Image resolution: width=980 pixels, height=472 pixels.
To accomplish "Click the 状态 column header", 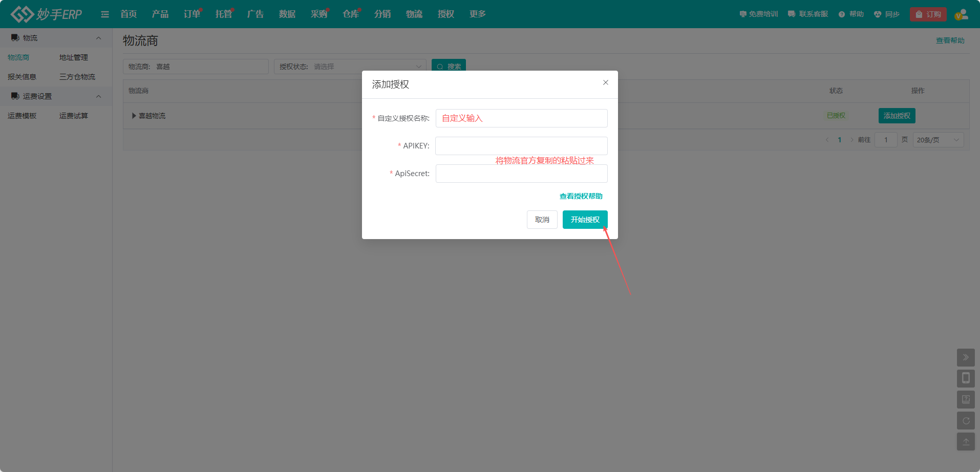I will 836,91.
